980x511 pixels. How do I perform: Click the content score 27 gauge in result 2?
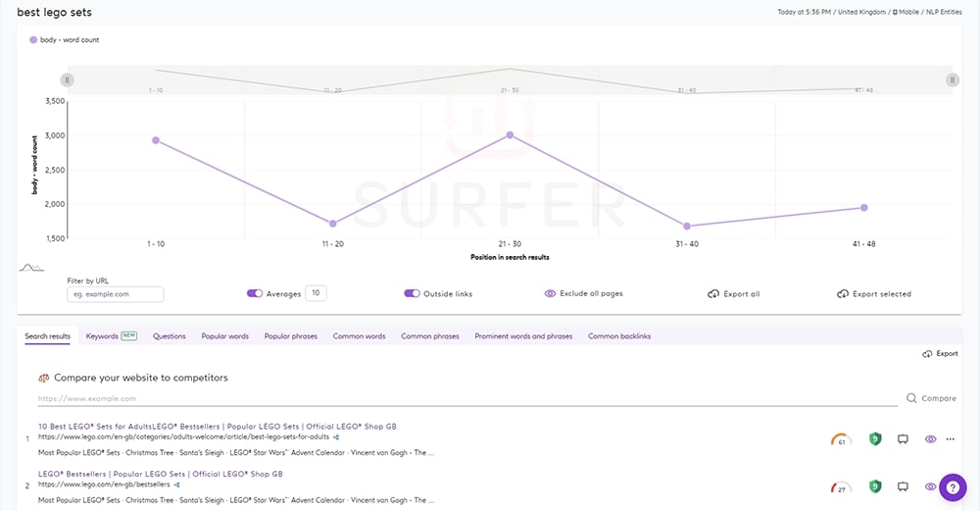pos(841,486)
